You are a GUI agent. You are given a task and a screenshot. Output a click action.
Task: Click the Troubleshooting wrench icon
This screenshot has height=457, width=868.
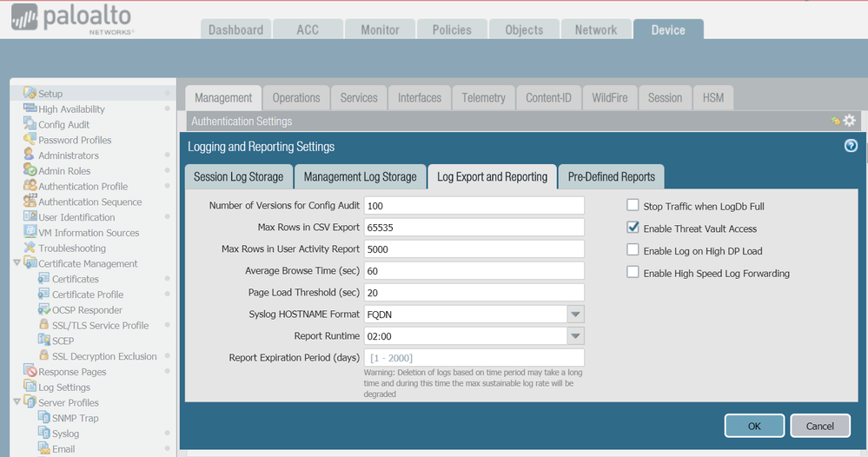click(x=30, y=248)
